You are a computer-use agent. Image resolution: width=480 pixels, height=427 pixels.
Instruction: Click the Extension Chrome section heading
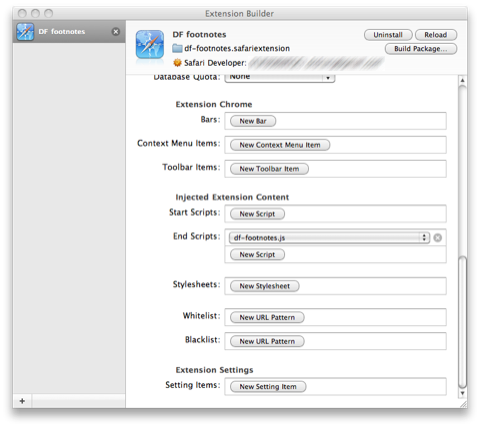point(214,104)
